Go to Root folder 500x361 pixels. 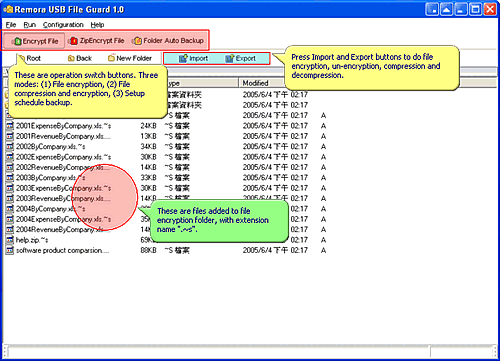coord(29,58)
